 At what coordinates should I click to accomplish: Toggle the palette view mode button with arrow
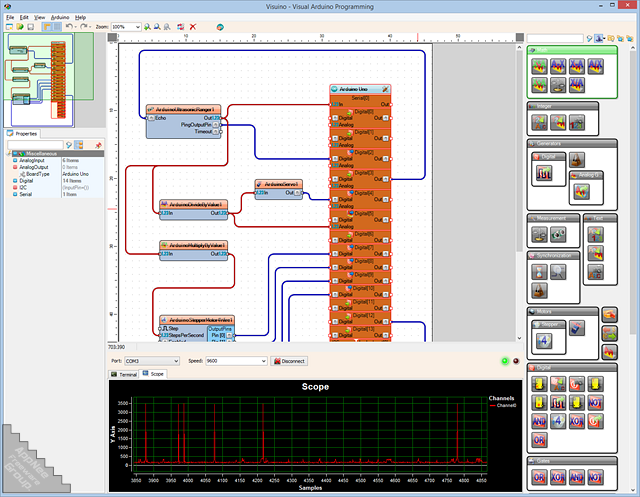pyautogui.click(x=599, y=38)
